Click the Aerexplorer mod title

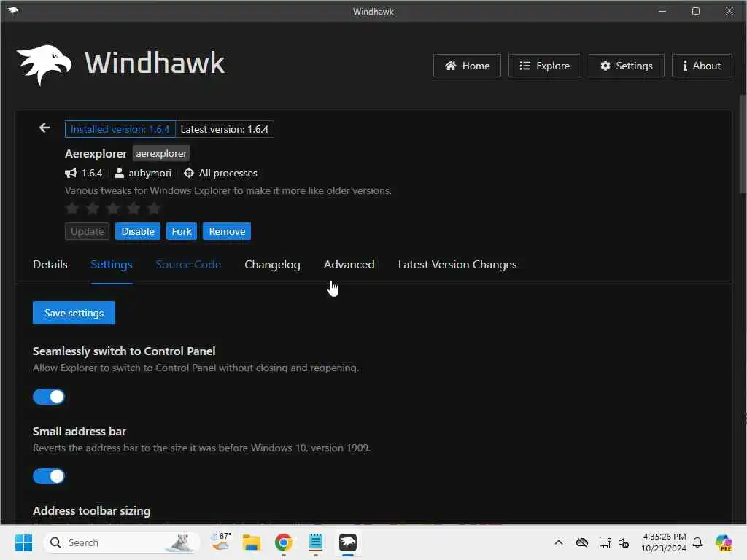pyautogui.click(x=96, y=153)
